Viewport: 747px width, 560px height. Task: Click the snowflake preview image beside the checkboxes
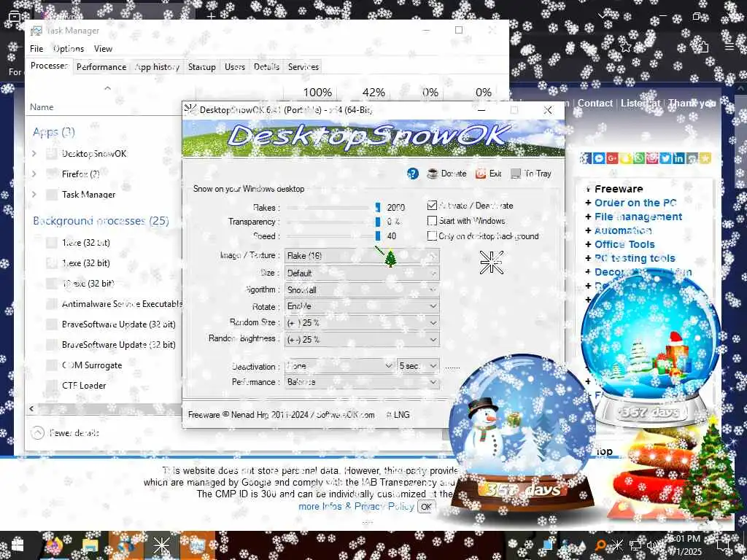(x=491, y=262)
